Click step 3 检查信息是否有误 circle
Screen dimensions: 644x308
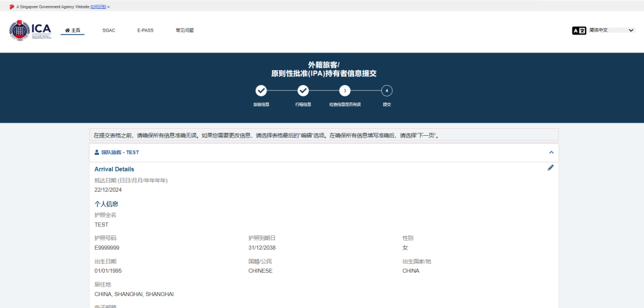(345, 91)
